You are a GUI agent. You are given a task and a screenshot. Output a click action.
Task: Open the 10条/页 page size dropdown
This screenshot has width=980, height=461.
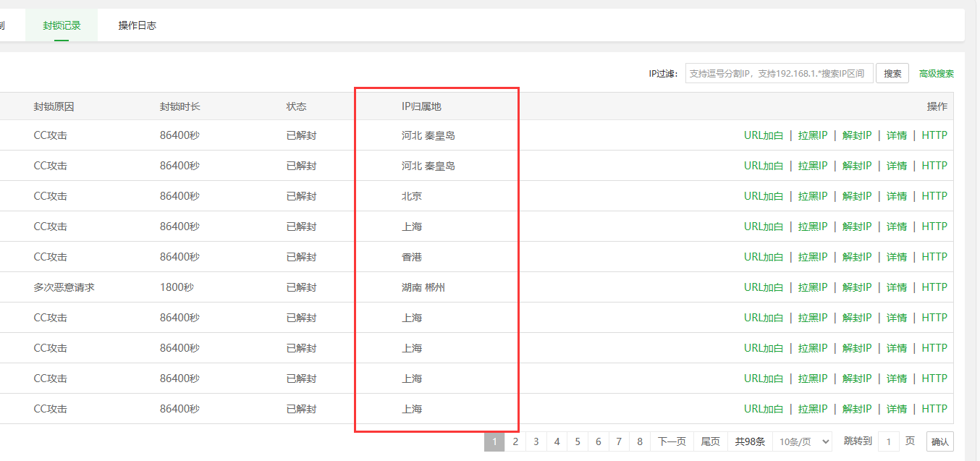coord(802,441)
